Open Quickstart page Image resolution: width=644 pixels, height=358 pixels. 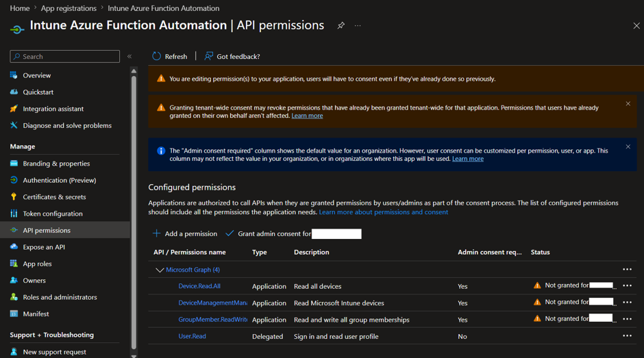38,92
